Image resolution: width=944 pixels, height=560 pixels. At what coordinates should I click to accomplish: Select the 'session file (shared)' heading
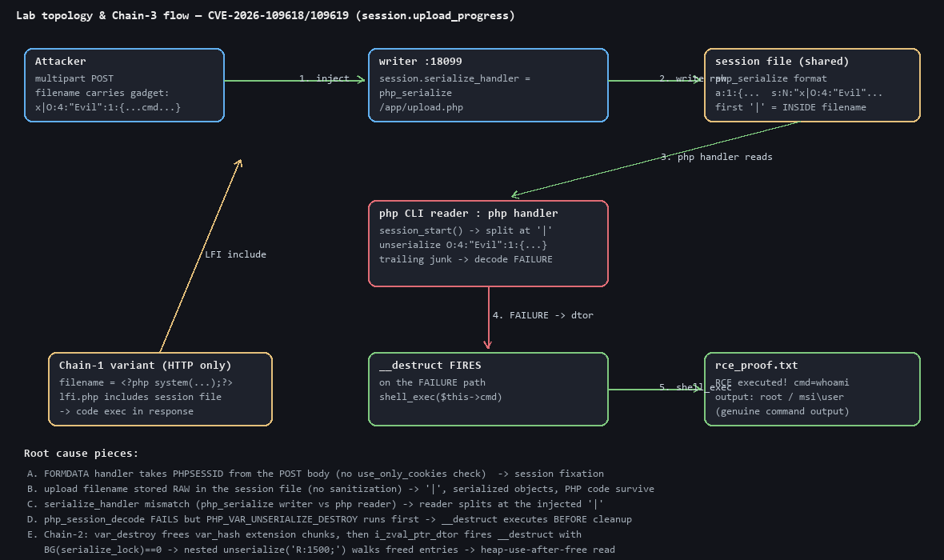click(x=782, y=62)
